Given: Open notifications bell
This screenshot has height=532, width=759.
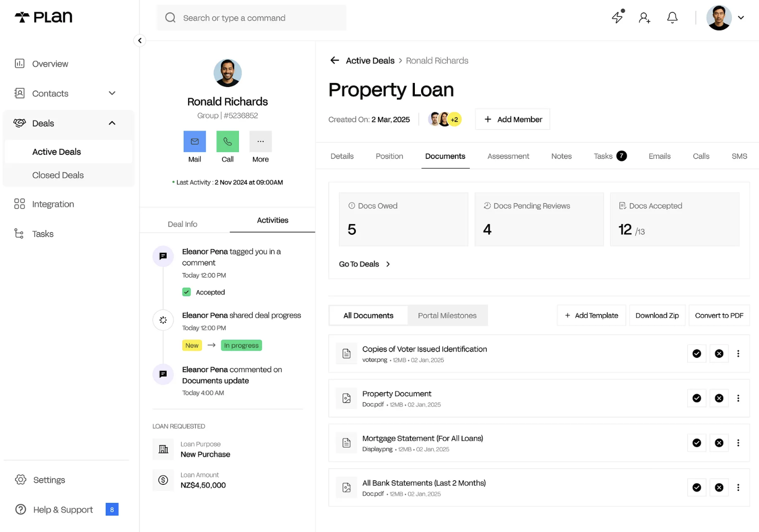Looking at the screenshot, I should tap(672, 18).
